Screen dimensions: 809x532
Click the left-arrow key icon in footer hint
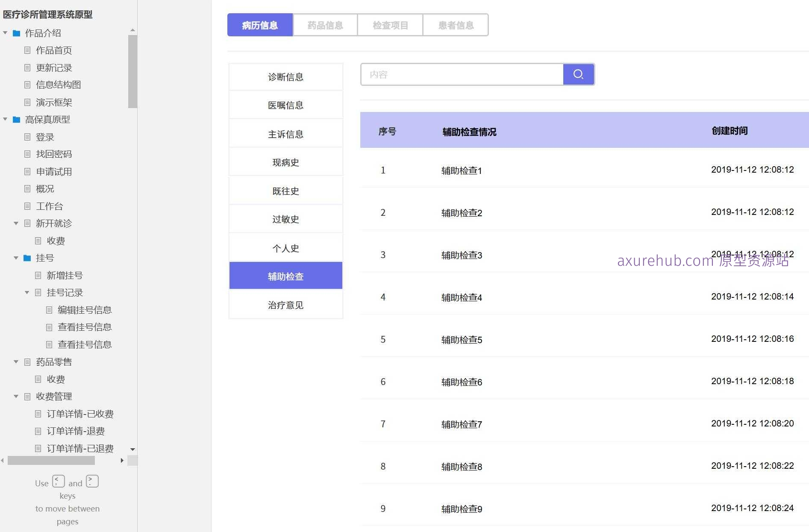pyautogui.click(x=59, y=481)
